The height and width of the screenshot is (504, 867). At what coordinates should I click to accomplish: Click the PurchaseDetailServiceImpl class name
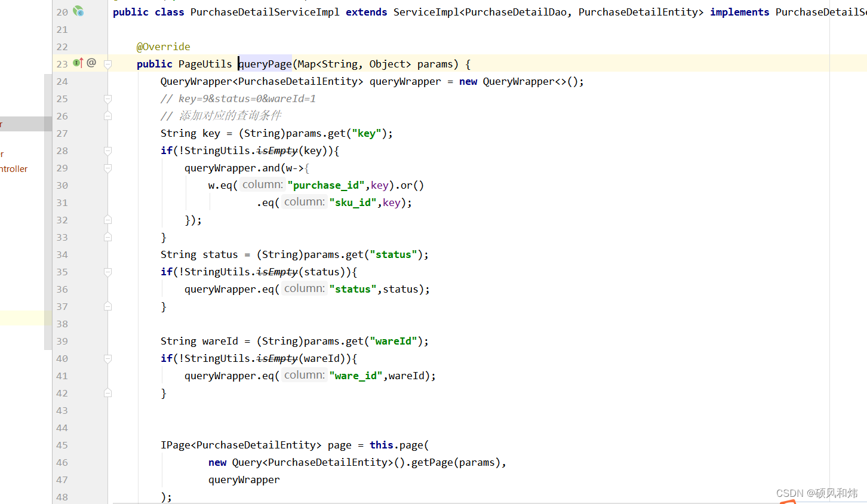coord(265,12)
